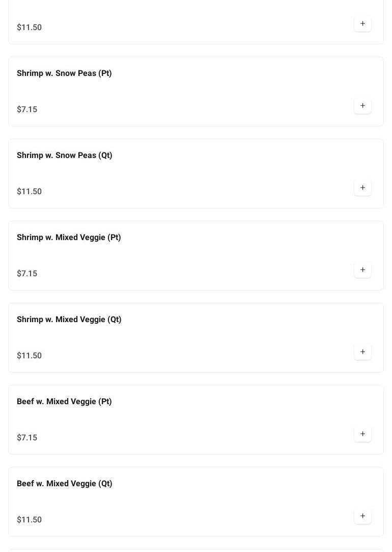Click $11.50 price of Shrimp w. Mixed Veggie (Qt)
This screenshot has width=392, height=552.
[x=29, y=356]
